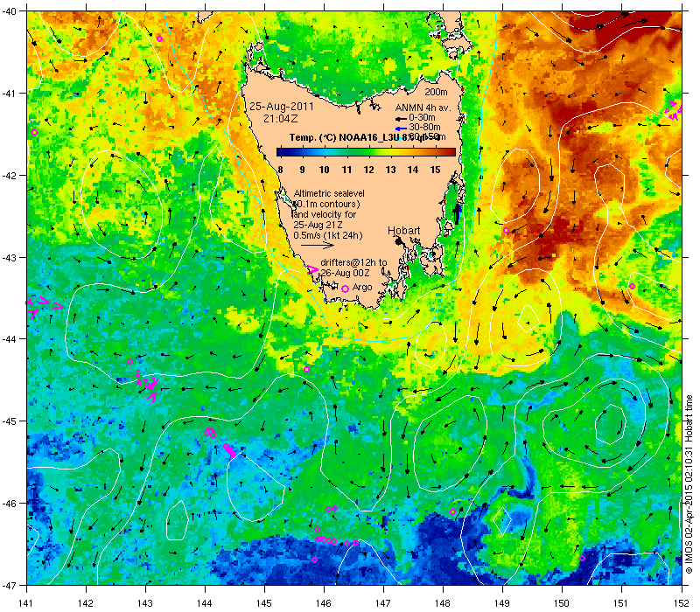The height and width of the screenshot is (612, 700).
Task: Click the latitude axis label '-46'
Action: [x=9, y=504]
